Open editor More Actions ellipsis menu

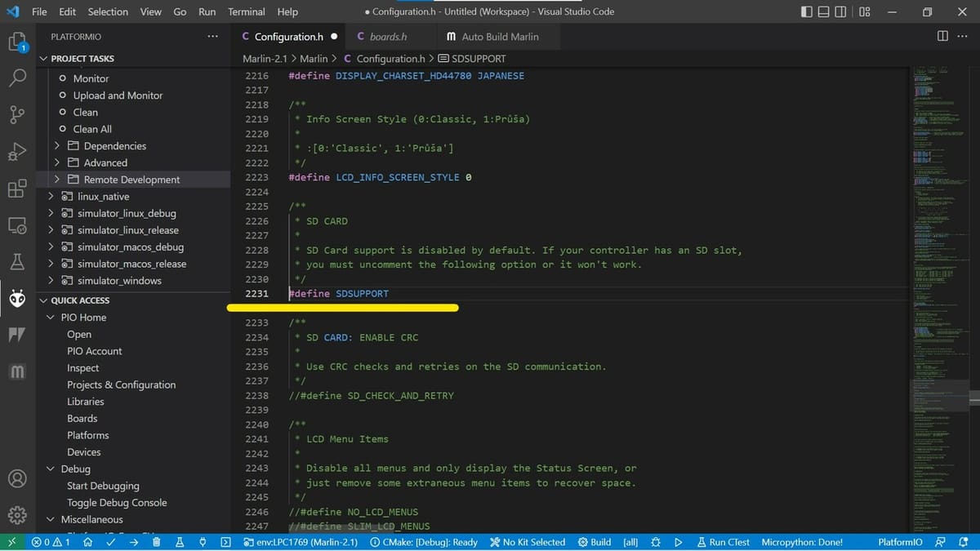963,36
